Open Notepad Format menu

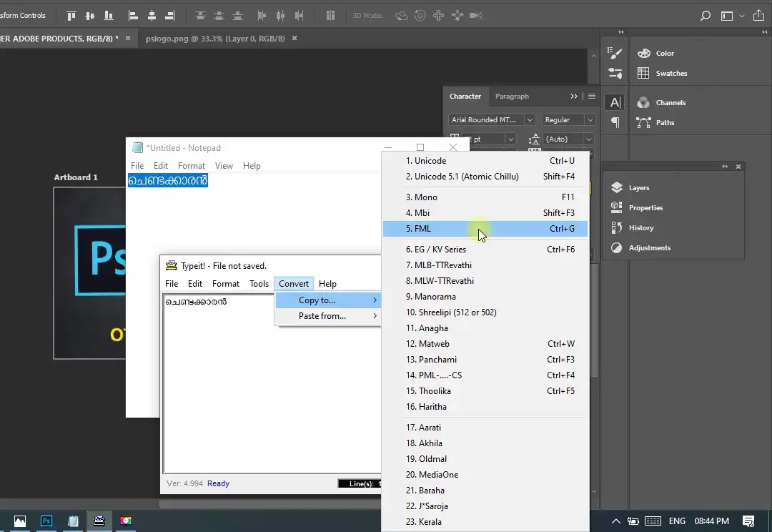coord(191,166)
